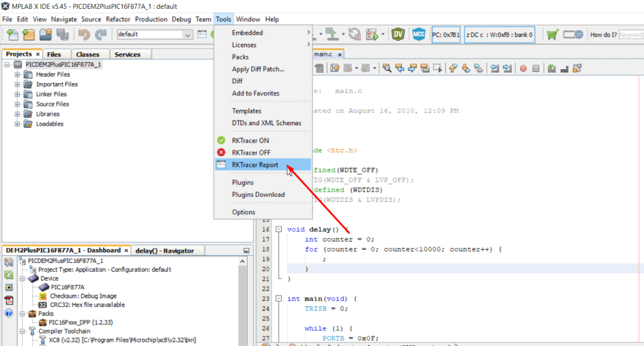Open the Licenses submenu
The height and width of the screenshot is (346, 644).
point(263,45)
